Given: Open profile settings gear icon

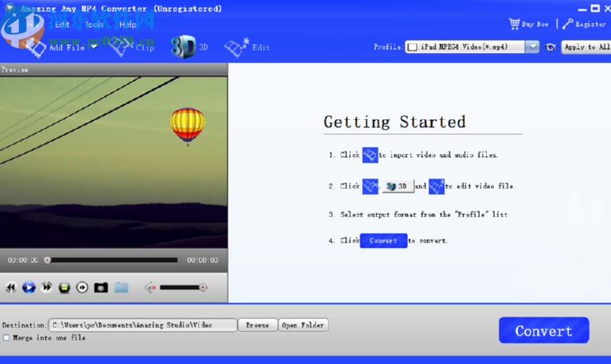Looking at the screenshot, I should point(550,47).
